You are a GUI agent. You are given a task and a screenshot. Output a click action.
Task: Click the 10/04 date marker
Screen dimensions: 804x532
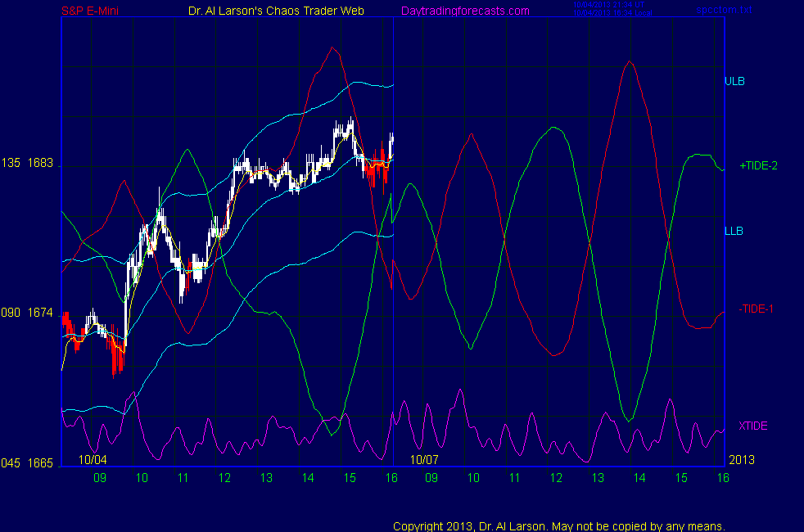[x=93, y=460]
